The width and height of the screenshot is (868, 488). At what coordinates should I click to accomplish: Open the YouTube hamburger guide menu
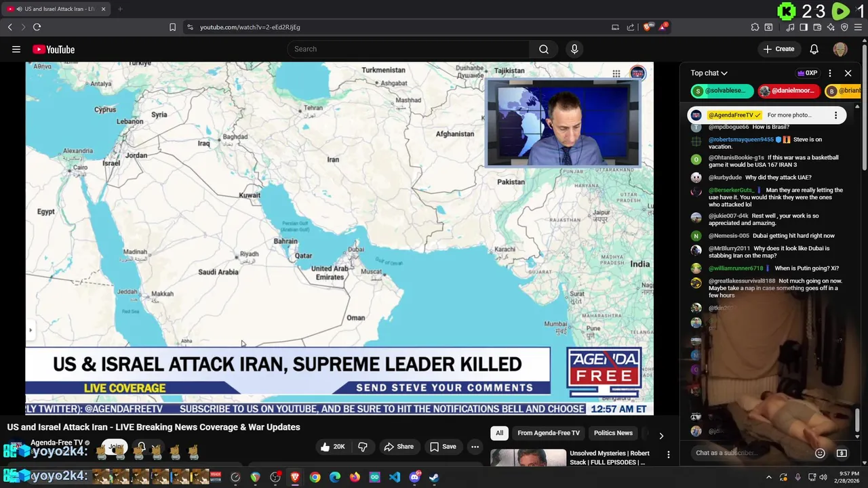(16, 49)
